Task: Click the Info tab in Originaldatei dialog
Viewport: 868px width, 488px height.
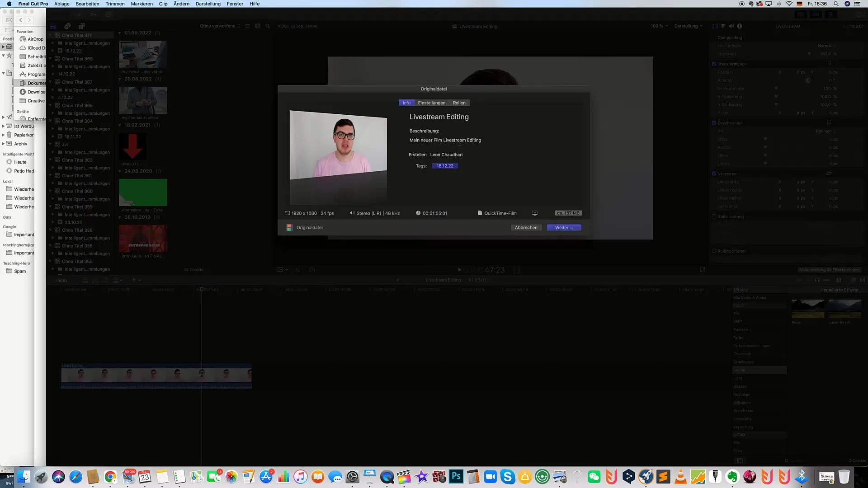Action: tap(406, 103)
